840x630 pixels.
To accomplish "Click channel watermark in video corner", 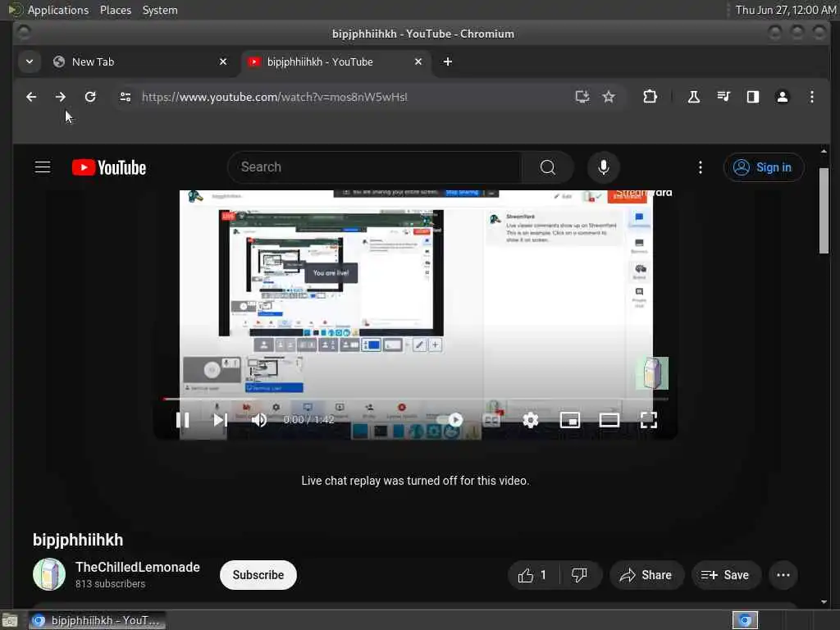I will click(652, 373).
